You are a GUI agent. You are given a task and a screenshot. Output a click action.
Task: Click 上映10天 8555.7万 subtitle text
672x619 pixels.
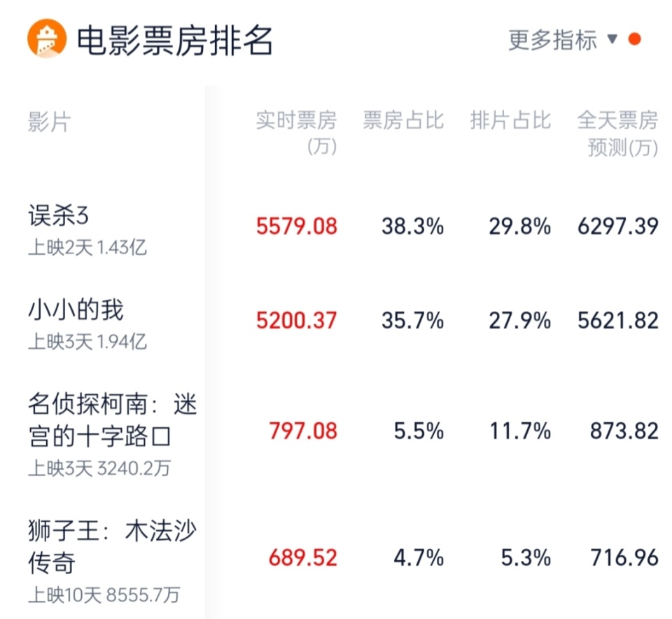tap(104, 595)
